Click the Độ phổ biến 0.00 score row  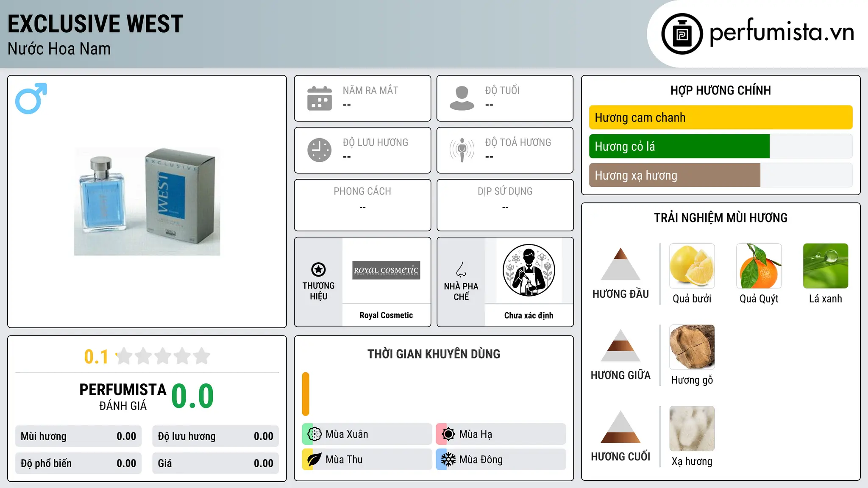click(78, 463)
